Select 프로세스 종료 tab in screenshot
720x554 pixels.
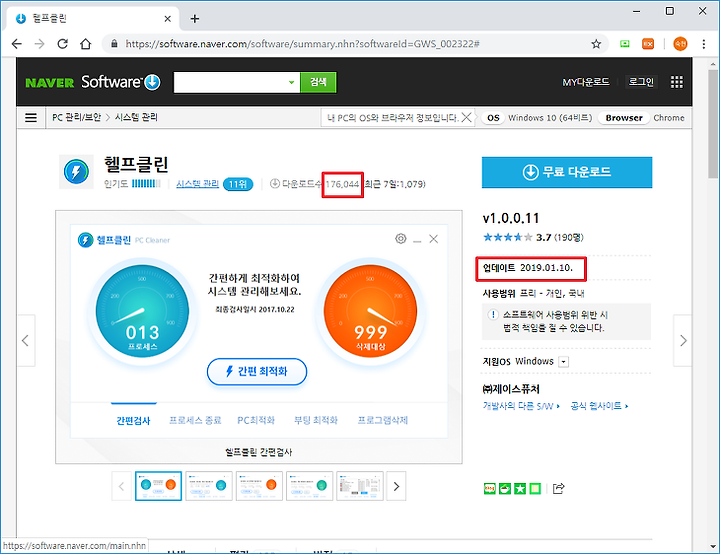click(195, 420)
